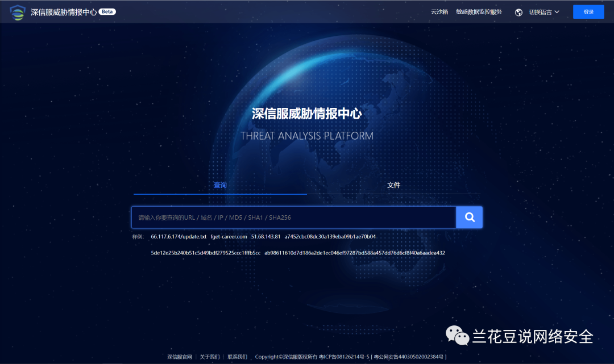Open 关于我们 footer link
614x364 pixels.
tap(209, 357)
